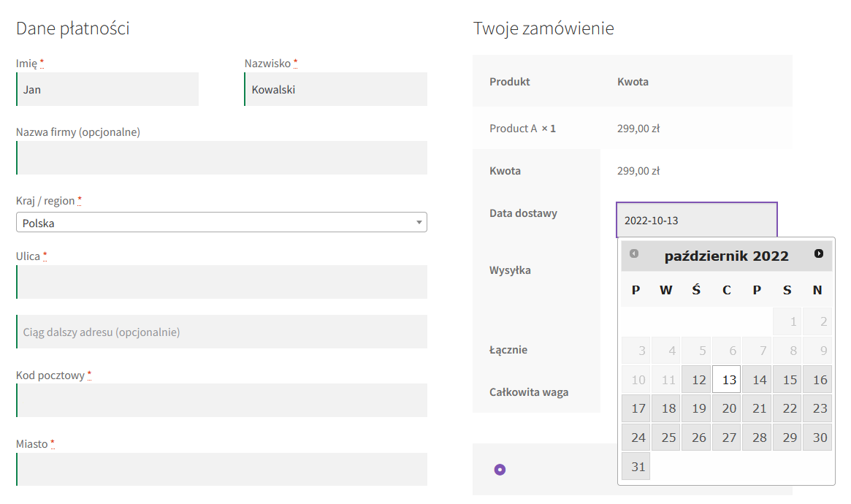Select day 13 in the datepicker
Screen dimensions: 851x504
click(x=729, y=380)
